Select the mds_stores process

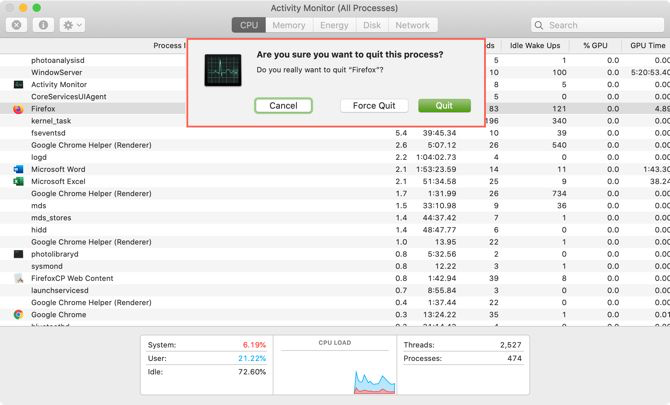(51, 217)
